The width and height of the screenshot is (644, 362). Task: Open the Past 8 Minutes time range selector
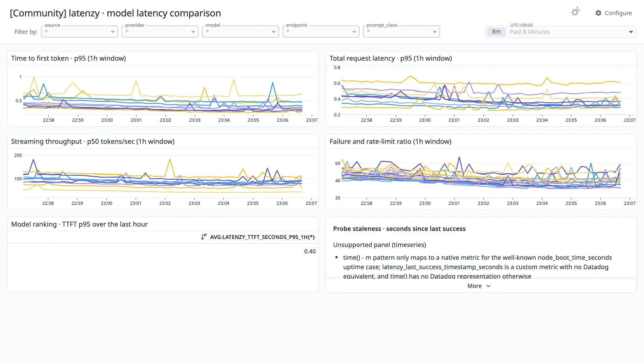[x=560, y=32]
